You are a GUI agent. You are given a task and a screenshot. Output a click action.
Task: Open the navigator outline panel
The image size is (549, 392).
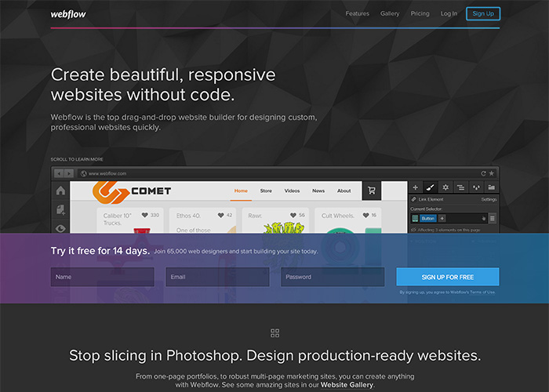461,187
